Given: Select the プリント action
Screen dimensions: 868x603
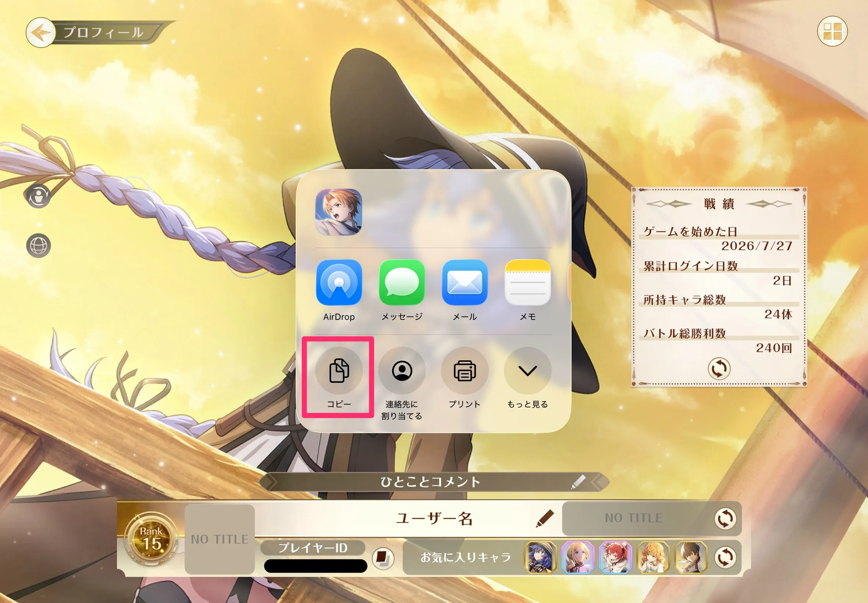Looking at the screenshot, I should click(x=465, y=377).
